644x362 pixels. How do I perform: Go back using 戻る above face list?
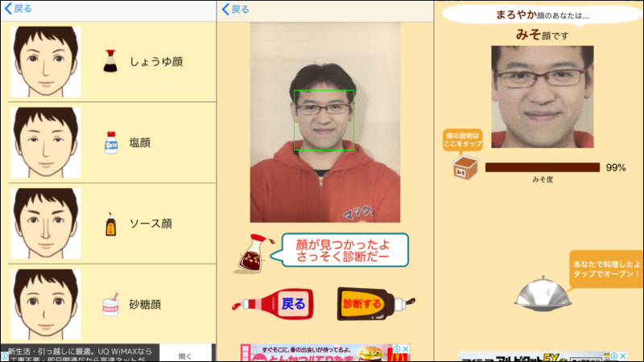[x=19, y=9]
